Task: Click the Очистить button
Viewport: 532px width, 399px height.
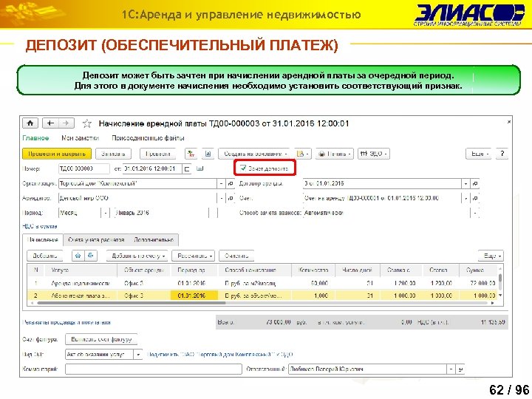Action: click(x=236, y=256)
